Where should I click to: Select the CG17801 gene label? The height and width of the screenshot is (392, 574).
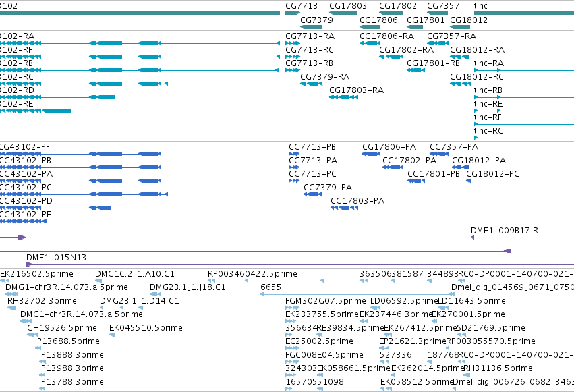[x=426, y=20]
